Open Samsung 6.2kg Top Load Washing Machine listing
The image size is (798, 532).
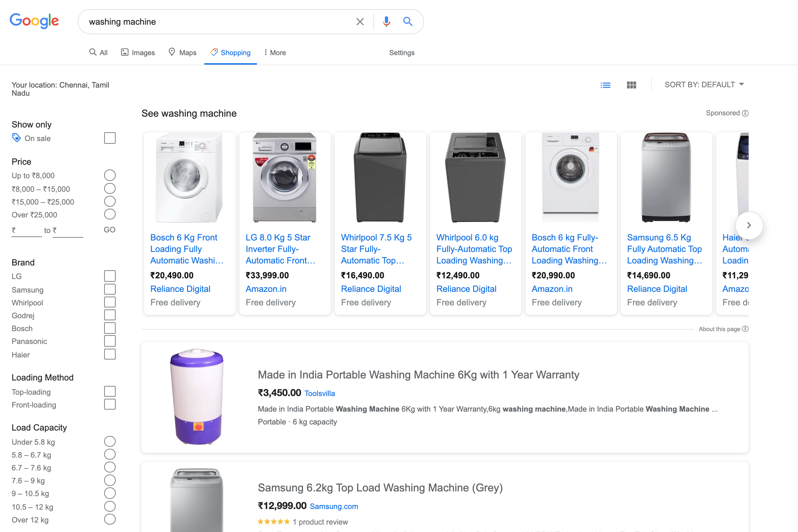(x=380, y=488)
